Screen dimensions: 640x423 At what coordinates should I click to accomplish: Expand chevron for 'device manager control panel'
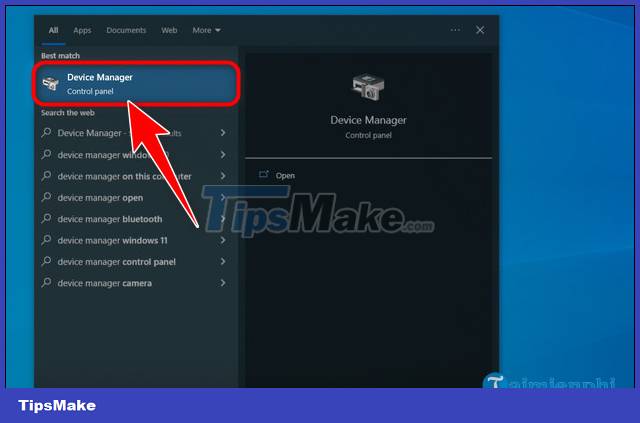coord(223,261)
